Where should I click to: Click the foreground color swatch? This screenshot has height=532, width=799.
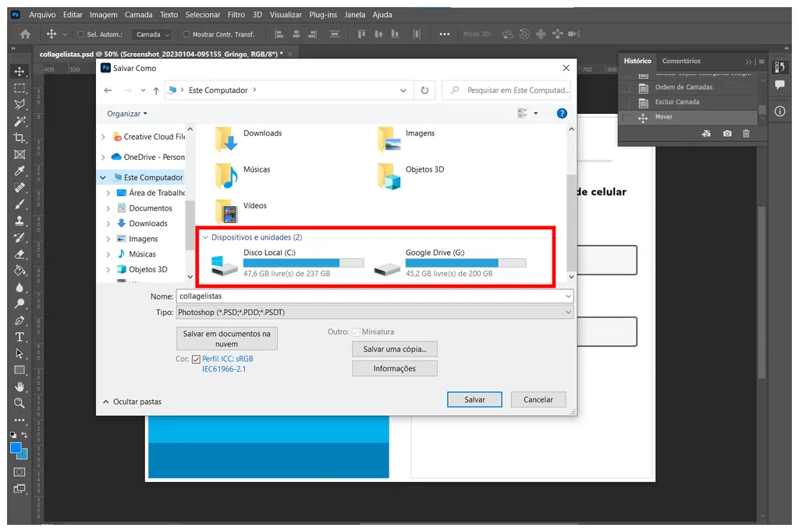[x=16, y=449]
